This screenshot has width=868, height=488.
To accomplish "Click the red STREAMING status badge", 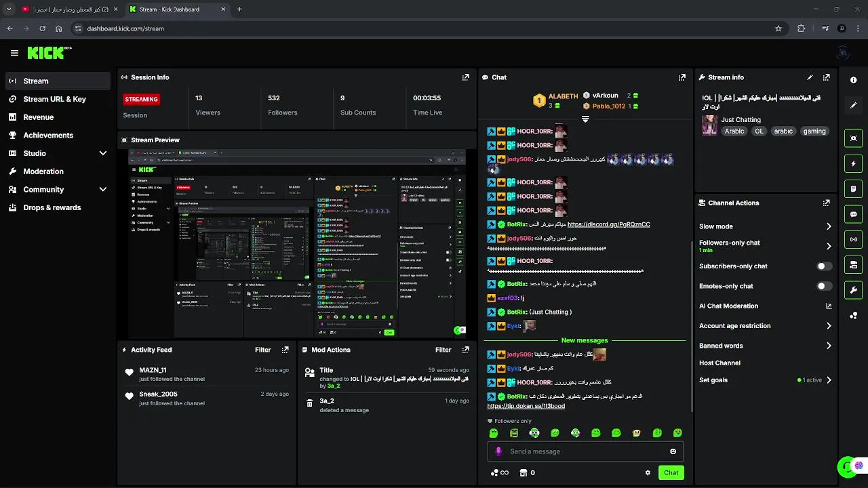I will point(141,99).
